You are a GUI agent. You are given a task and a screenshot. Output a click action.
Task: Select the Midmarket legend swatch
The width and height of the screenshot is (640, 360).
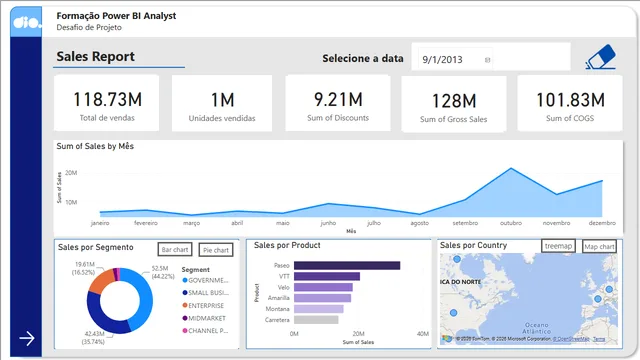[184, 318]
